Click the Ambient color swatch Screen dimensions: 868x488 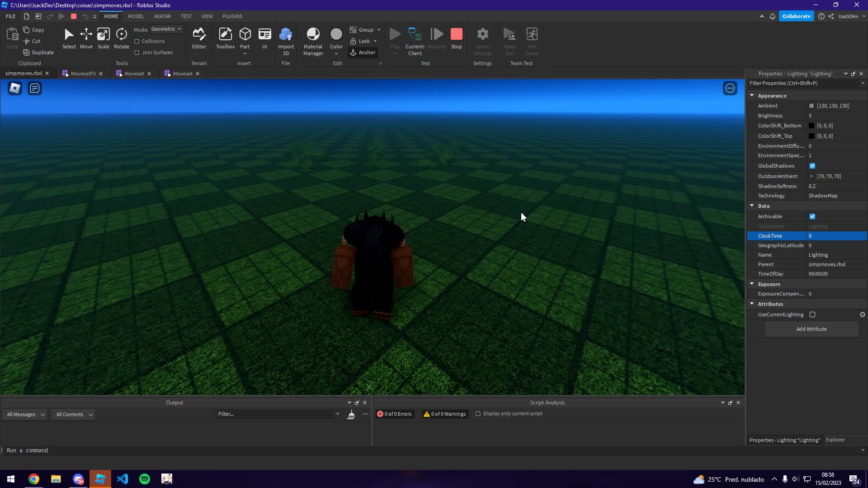tap(811, 106)
